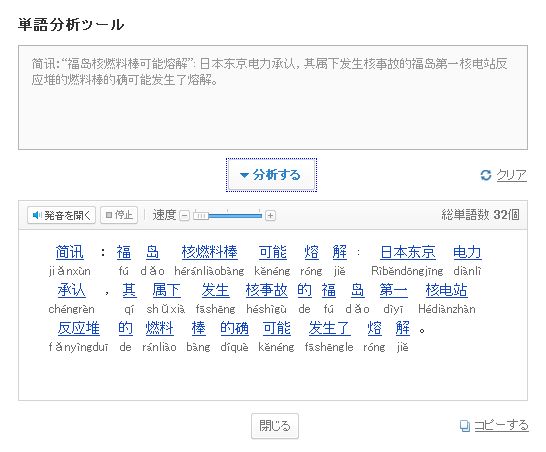Click inside the Chinese text input area
The width and height of the screenshot is (546, 452).
coord(273,98)
